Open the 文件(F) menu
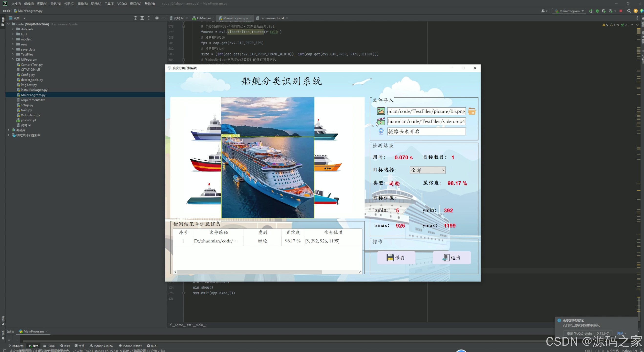Image resolution: width=644 pixels, height=352 pixels. coord(16,3)
